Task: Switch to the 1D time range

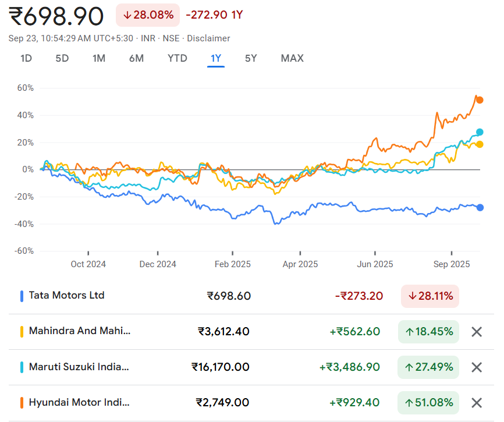Action: pyautogui.click(x=26, y=58)
